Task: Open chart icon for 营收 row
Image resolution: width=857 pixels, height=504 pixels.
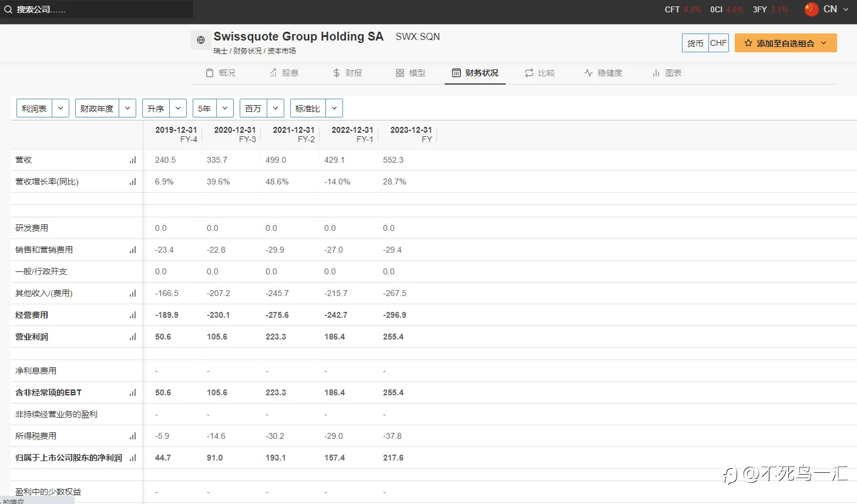Action: pos(133,160)
